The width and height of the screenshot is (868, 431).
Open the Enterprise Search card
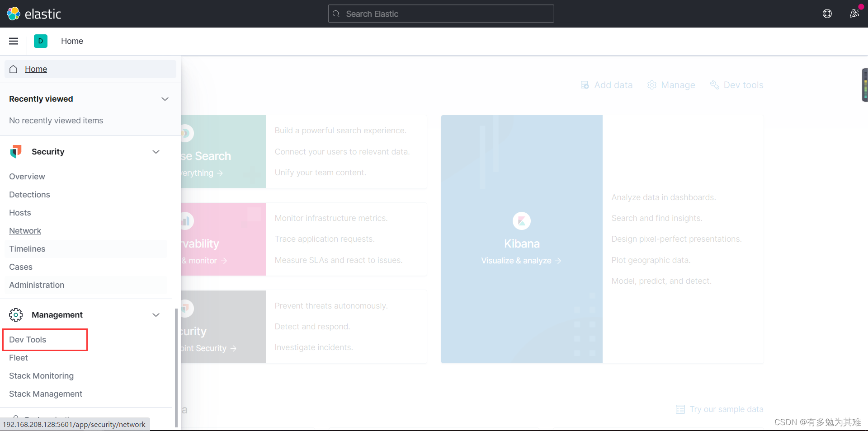[x=223, y=152]
